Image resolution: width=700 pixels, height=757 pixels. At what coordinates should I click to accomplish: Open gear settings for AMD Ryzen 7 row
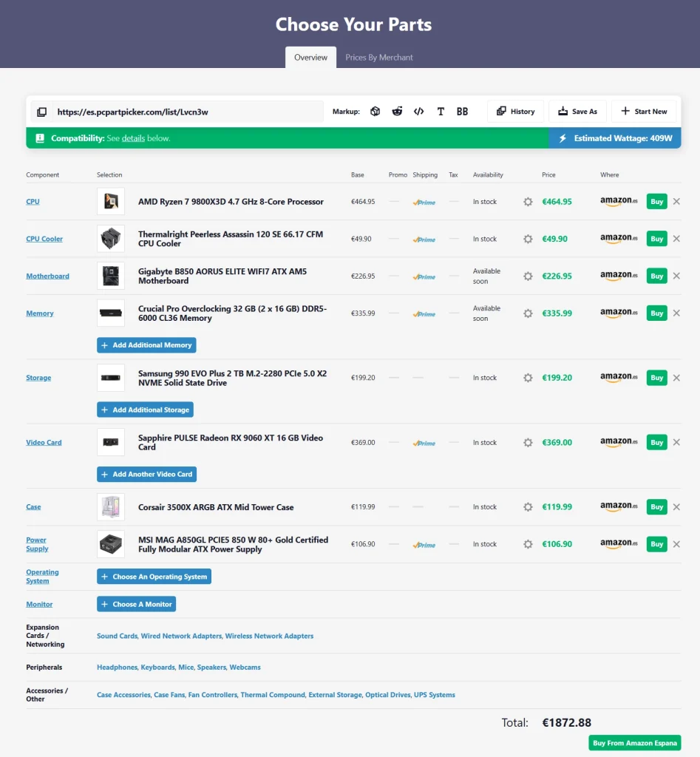coord(528,202)
